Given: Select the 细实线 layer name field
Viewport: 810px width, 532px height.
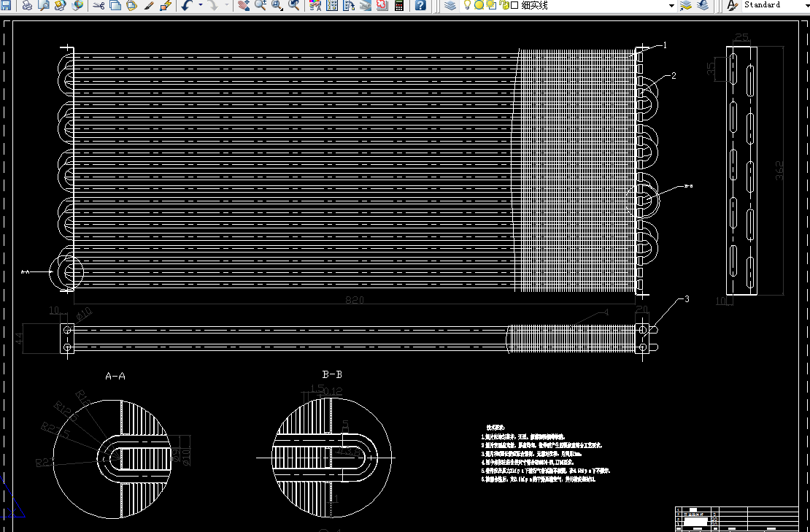Looking at the screenshot, I should point(535,5).
